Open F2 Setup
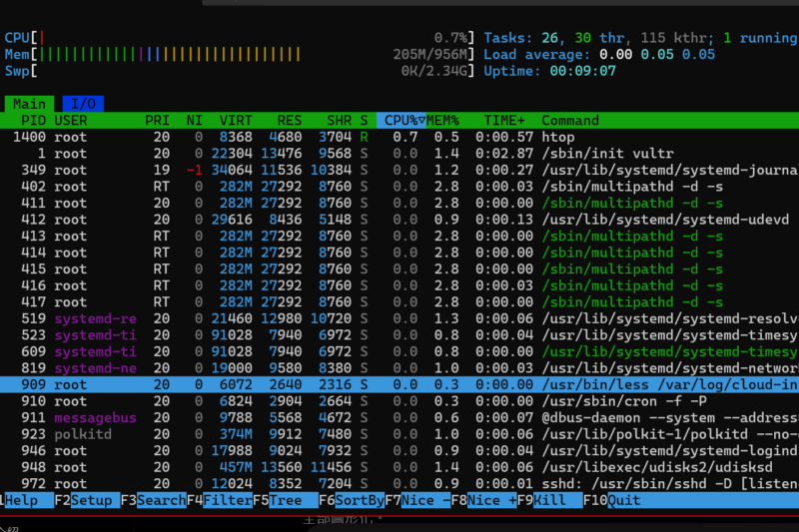This screenshot has height=532, width=799. (87, 500)
